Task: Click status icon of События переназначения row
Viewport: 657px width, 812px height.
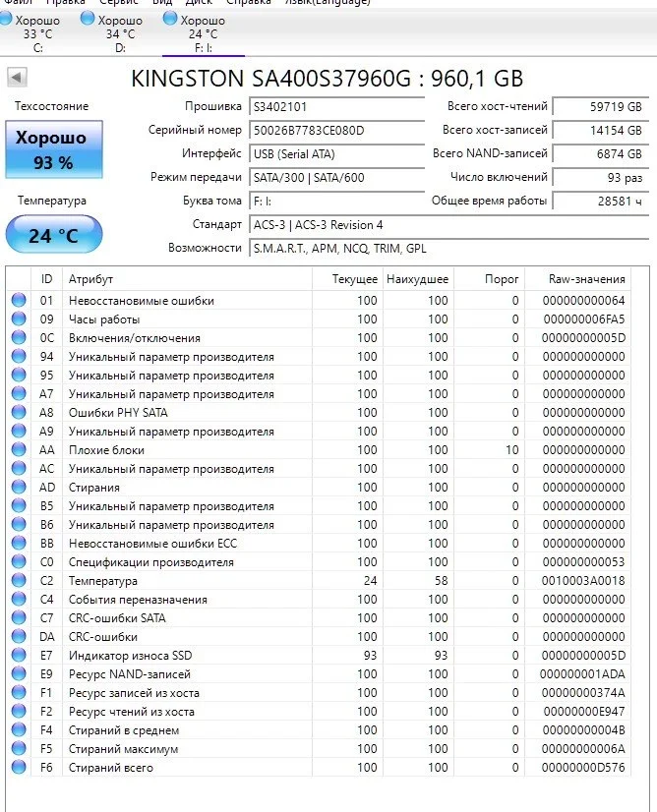Action: pyautogui.click(x=19, y=599)
